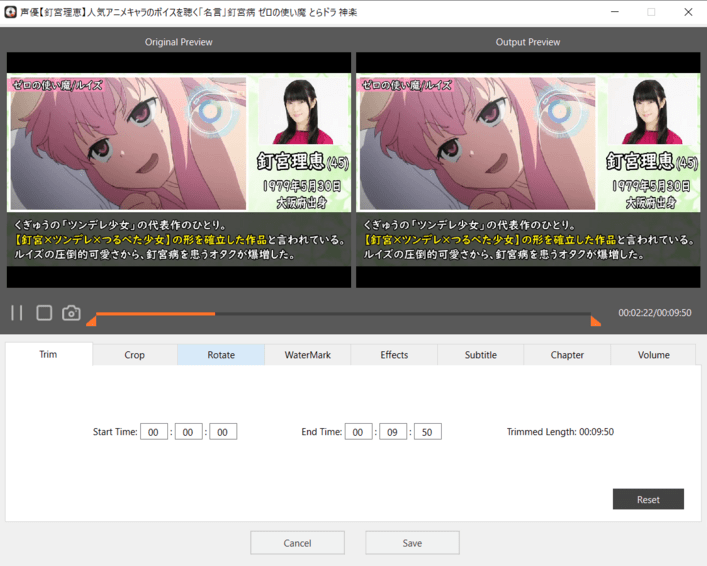707x566 pixels.
Task: Select the Trim tab
Action: tap(48, 354)
